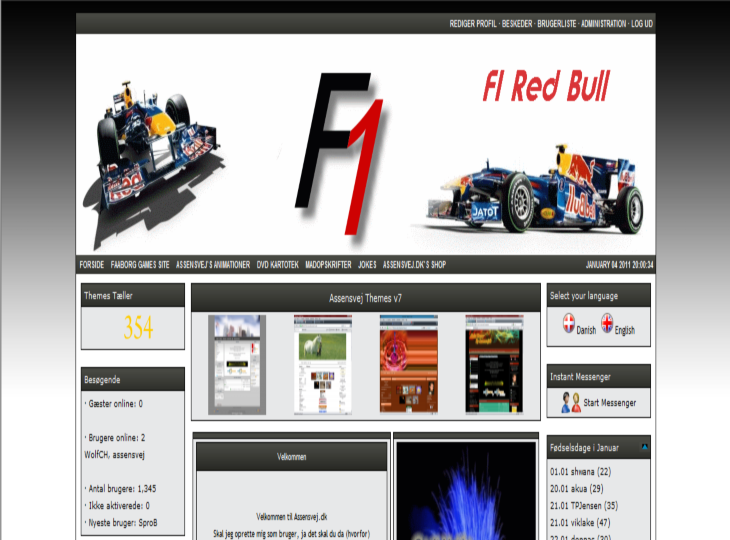Click the Themes Tæller panel heading
The width and height of the screenshot is (730, 540).
pos(108,296)
